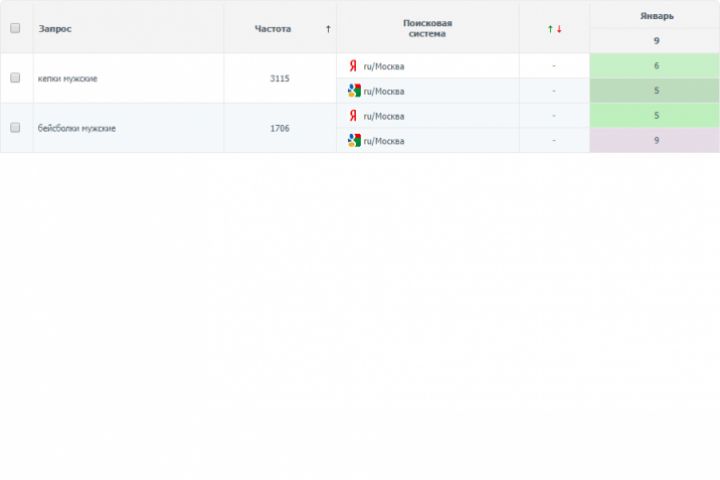
Task: Click ru/Москва next to Google for бейсболки мужские
Action: click(x=384, y=141)
